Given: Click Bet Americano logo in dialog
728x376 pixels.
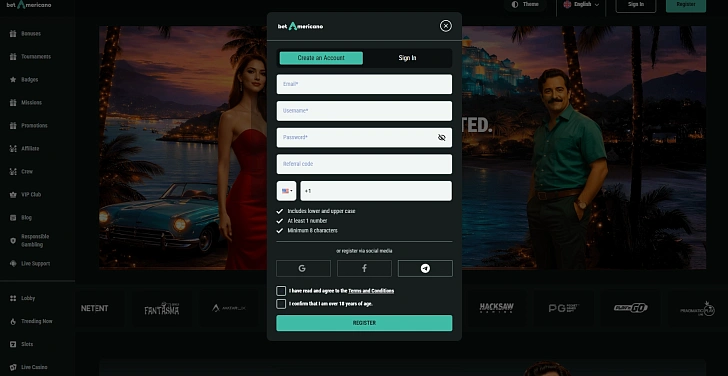Looking at the screenshot, I should pyautogui.click(x=300, y=26).
